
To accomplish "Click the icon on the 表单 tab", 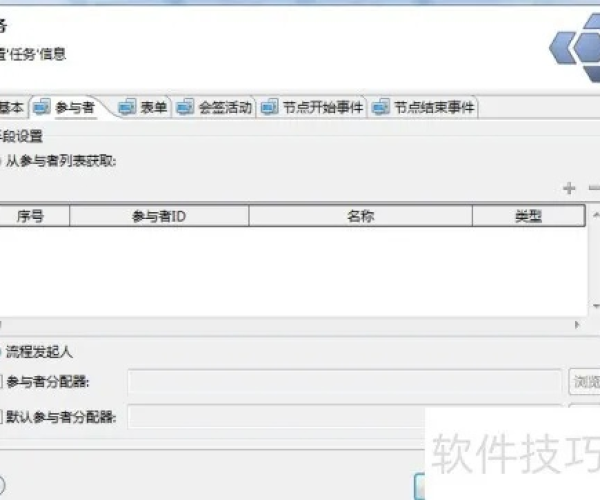I will click(127, 107).
